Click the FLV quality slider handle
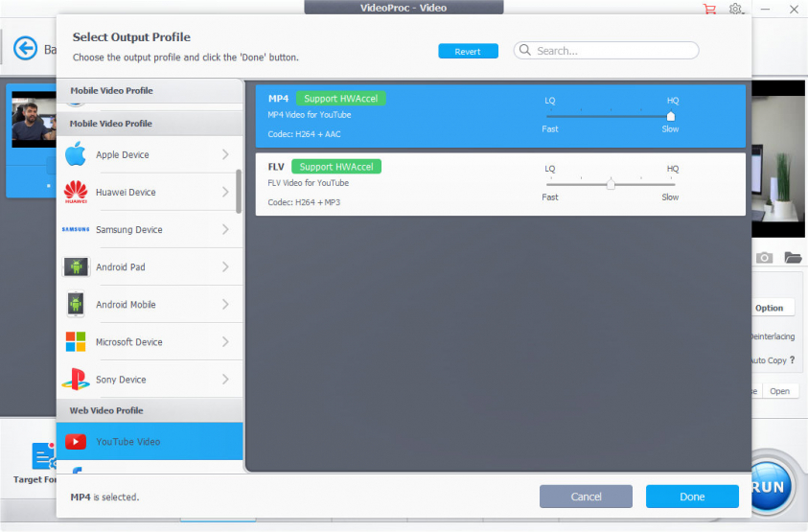 coord(611,184)
